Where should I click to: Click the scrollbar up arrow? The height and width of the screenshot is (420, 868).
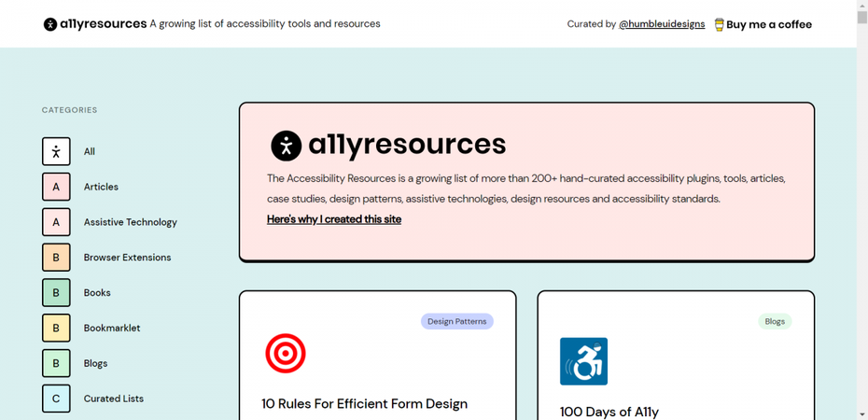(x=861, y=5)
